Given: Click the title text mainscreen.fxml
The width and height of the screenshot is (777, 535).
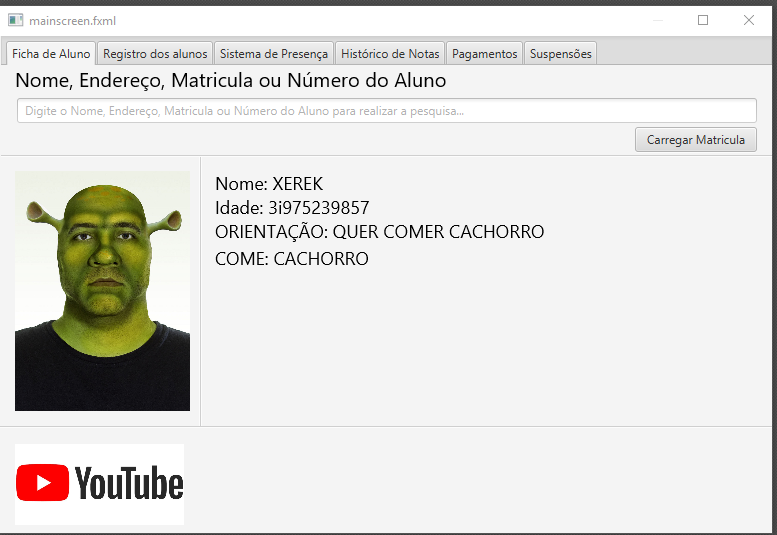Looking at the screenshot, I should (x=72, y=21).
